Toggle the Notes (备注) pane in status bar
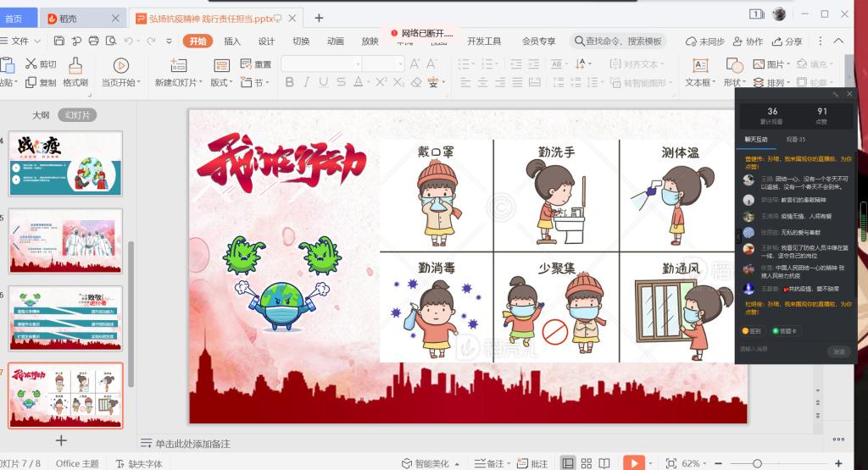Image resolution: width=868 pixels, height=470 pixels. point(489,463)
